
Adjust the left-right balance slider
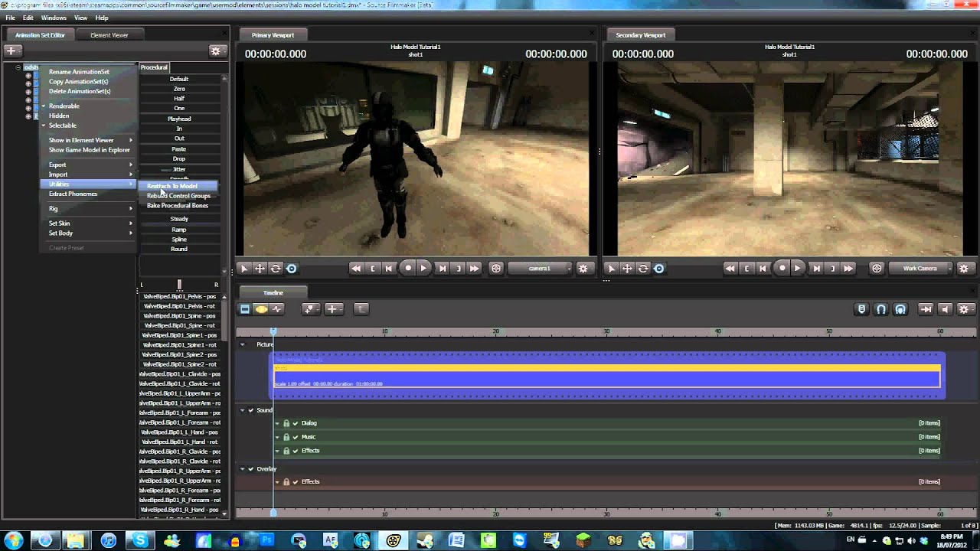[x=179, y=285]
